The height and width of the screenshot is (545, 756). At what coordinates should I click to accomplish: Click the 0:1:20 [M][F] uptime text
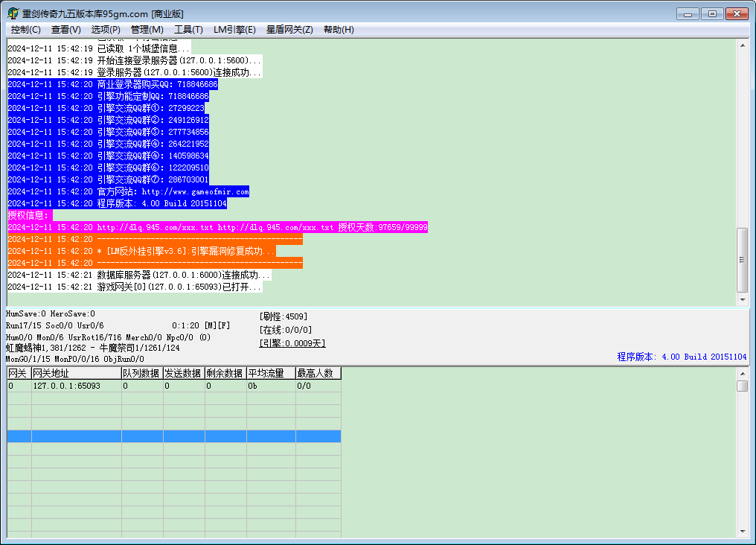coord(201,325)
